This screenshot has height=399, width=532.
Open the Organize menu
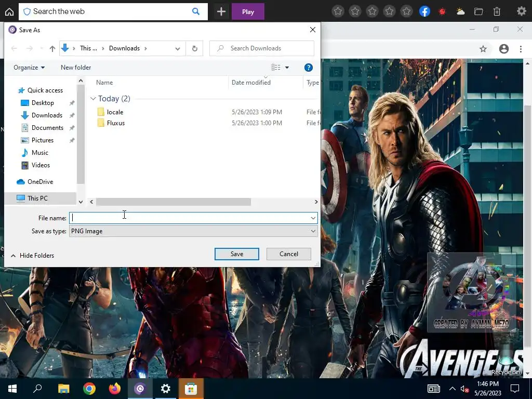pos(29,68)
